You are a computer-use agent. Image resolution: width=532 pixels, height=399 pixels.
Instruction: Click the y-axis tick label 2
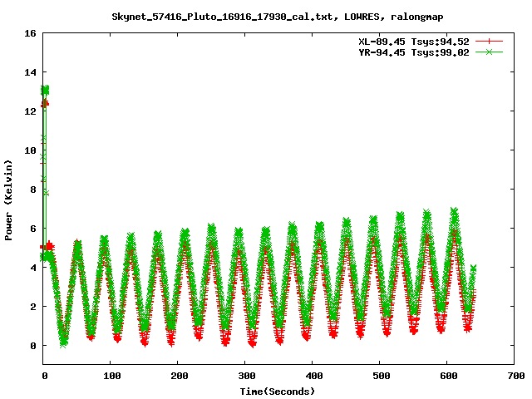33,307
